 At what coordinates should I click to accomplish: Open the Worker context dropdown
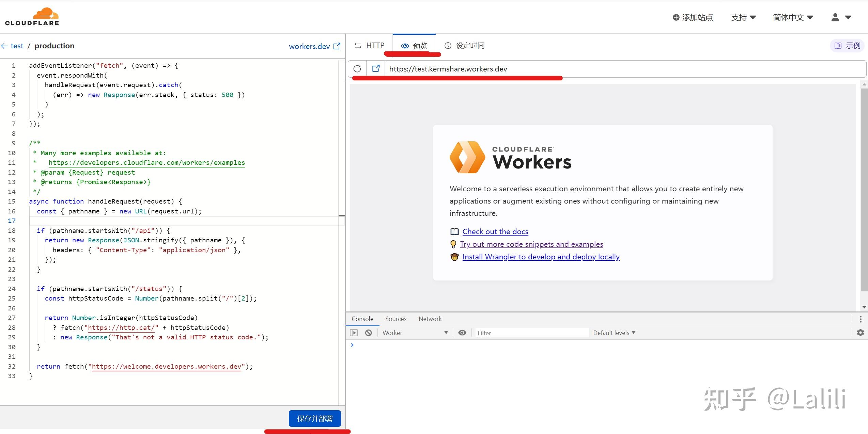(x=414, y=333)
